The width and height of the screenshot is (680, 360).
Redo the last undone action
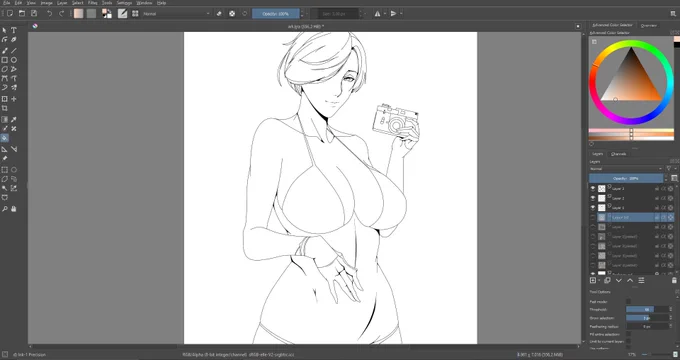pos(62,14)
